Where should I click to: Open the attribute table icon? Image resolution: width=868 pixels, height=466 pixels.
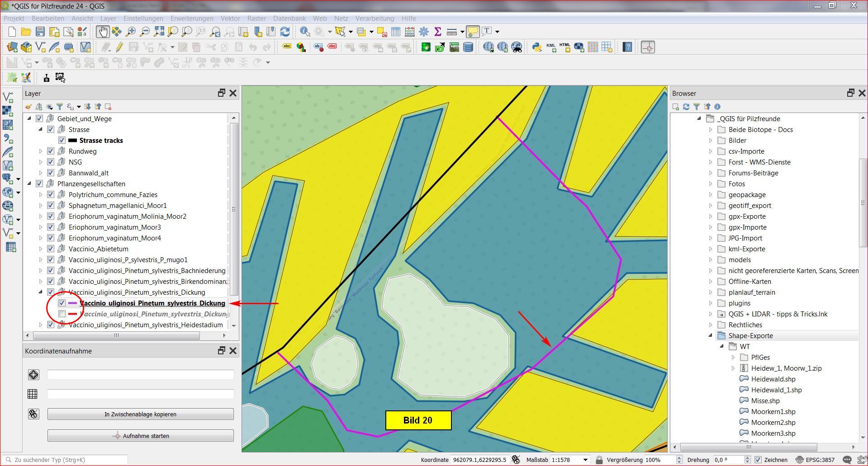[x=396, y=32]
